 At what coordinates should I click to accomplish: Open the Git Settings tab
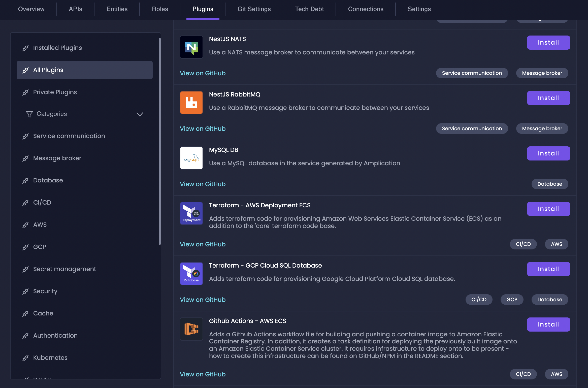[254, 9]
